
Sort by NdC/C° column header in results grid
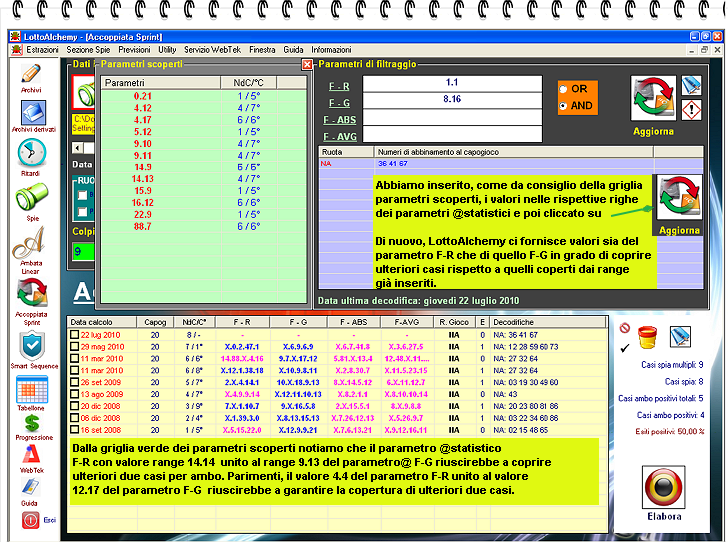(195, 322)
